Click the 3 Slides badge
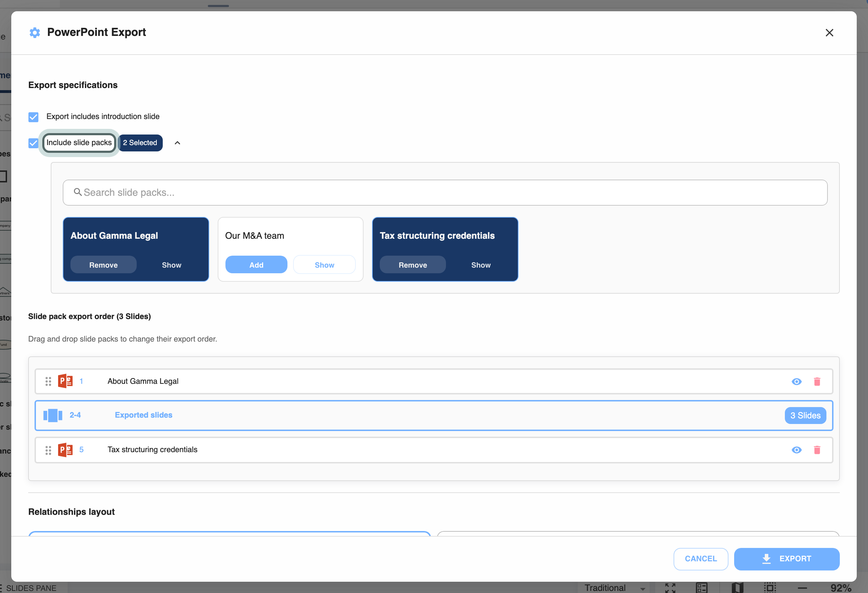868x593 pixels. [805, 415]
